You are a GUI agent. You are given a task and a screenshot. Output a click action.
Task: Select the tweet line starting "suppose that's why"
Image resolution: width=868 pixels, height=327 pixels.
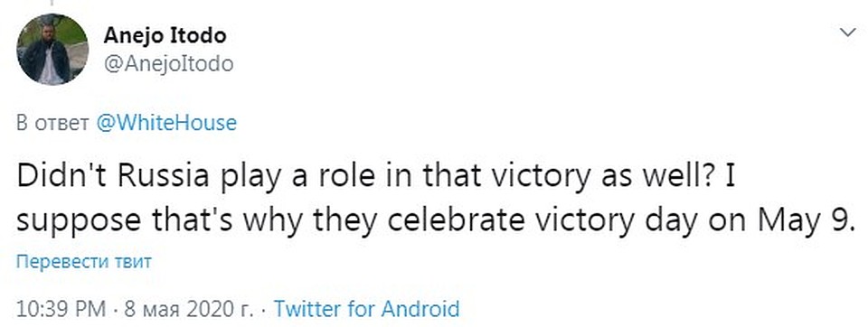438,220
